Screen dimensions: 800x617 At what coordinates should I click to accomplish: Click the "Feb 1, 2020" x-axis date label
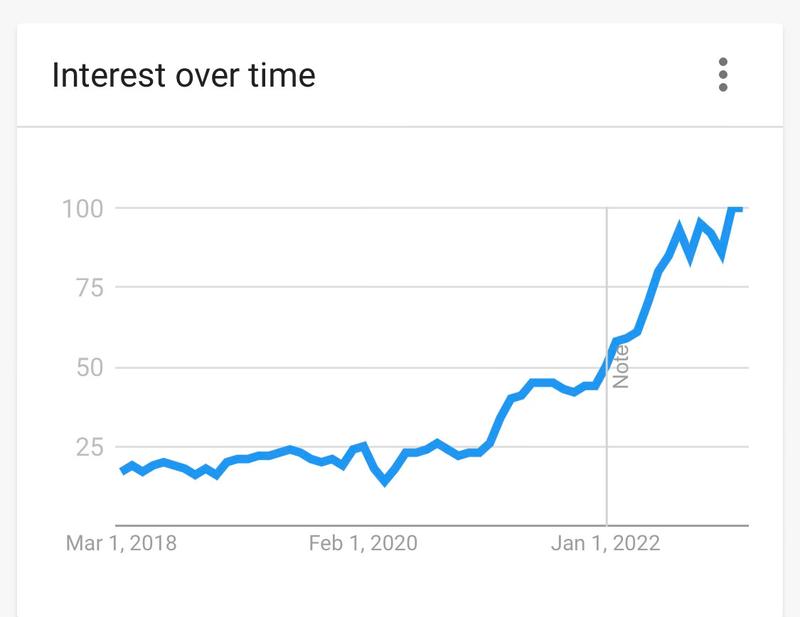coord(363,543)
